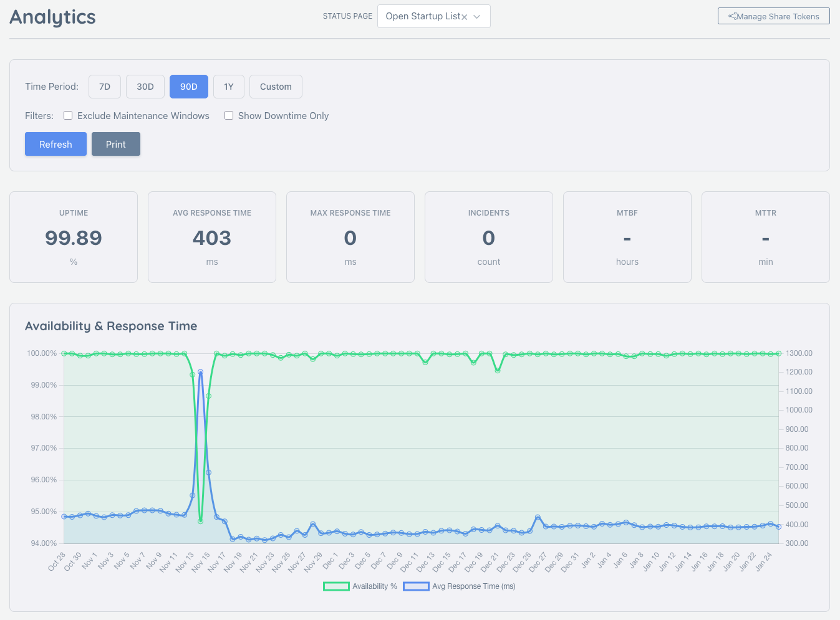Click the Incidents count card
Image resolution: width=840 pixels, height=620 pixels.
tap(488, 237)
